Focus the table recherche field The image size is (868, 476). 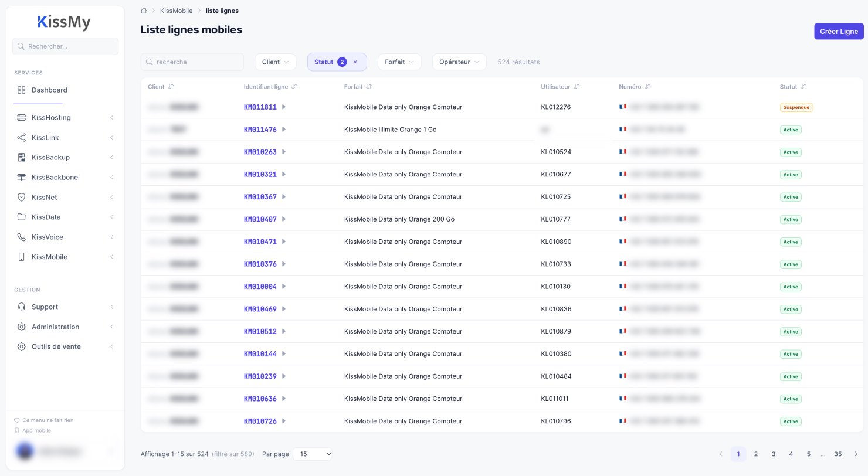click(192, 62)
